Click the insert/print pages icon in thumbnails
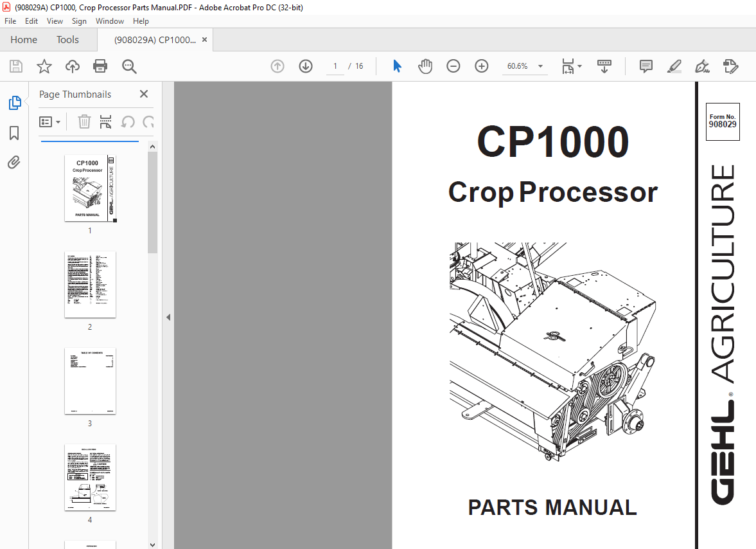This screenshot has height=549, width=756. (x=105, y=122)
